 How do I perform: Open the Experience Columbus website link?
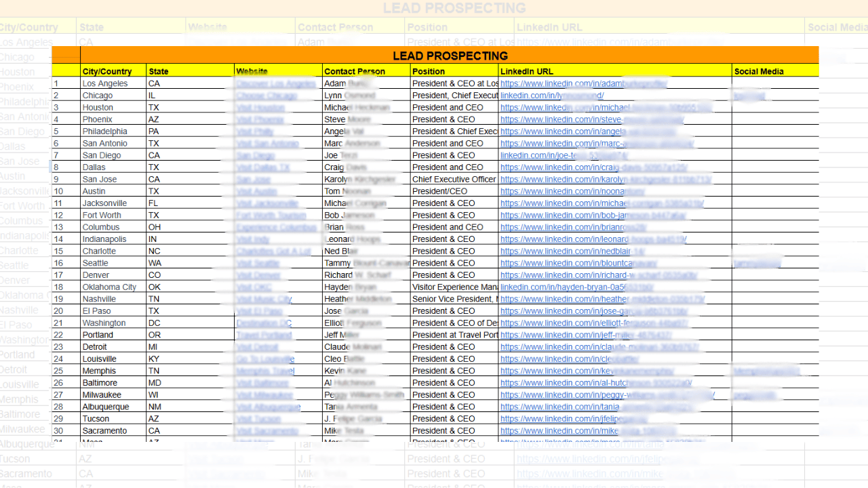click(x=276, y=227)
